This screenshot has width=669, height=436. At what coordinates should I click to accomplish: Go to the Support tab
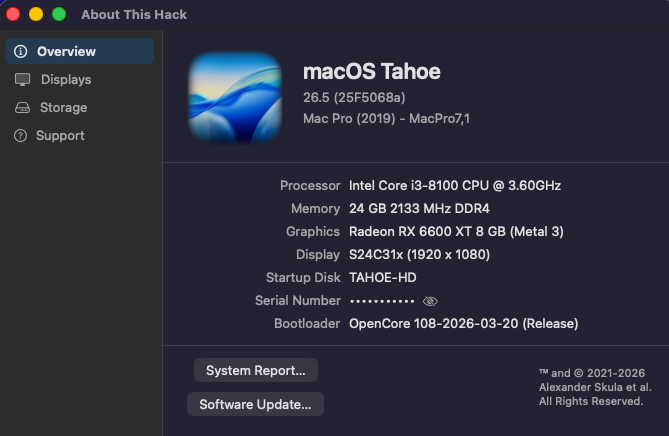coord(60,135)
